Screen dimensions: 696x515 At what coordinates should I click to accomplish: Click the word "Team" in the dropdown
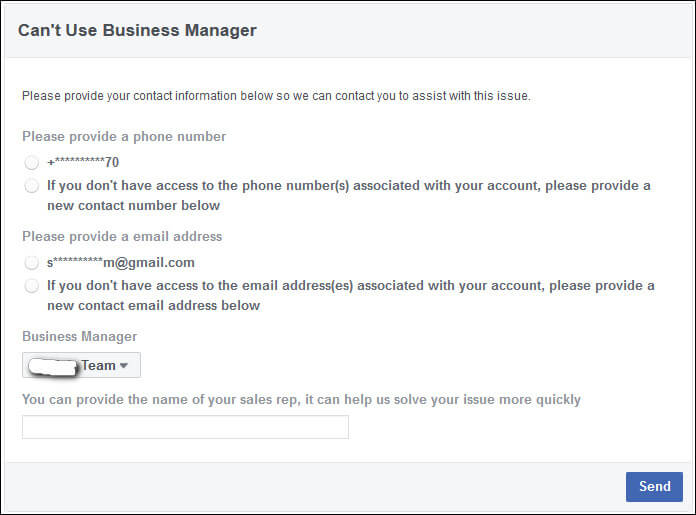click(98, 365)
